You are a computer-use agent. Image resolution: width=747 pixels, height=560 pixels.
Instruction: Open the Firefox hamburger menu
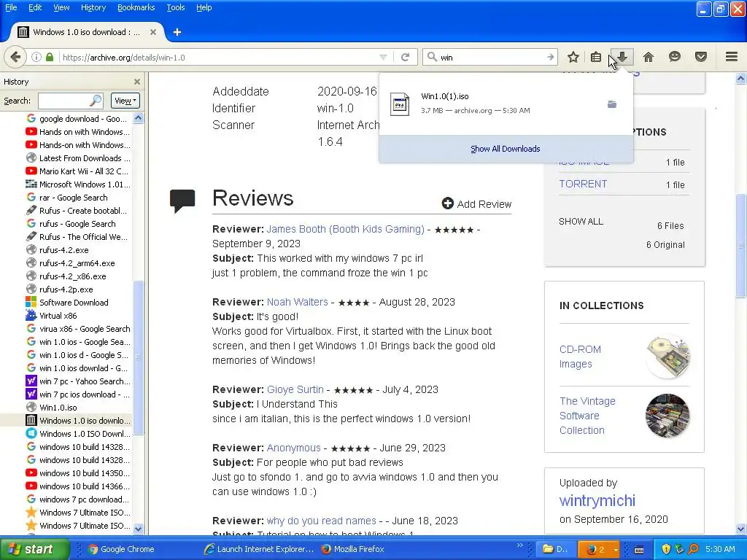(x=732, y=57)
